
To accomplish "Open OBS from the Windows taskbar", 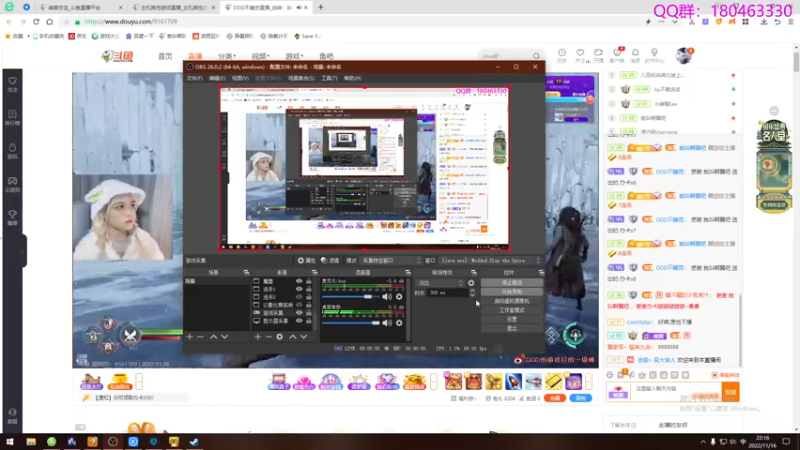I will [x=113, y=442].
